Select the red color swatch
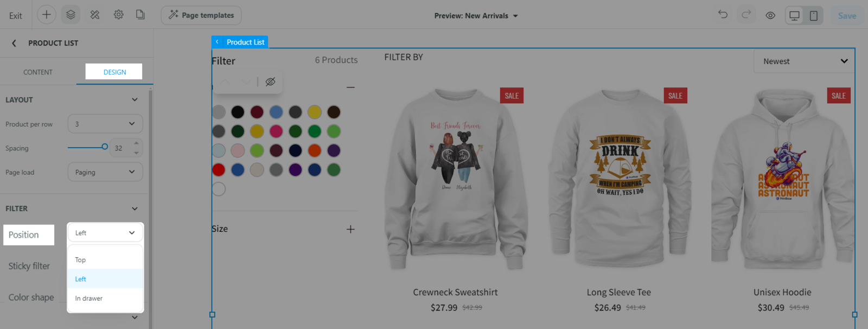 click(219, 170)
